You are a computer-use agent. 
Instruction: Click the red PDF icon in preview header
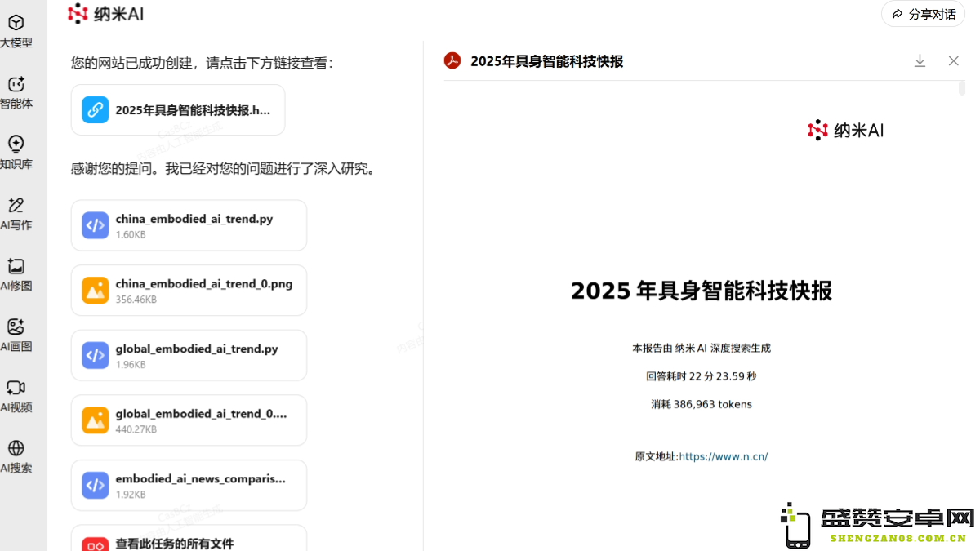pyautogui.click(x=452, y=60)
